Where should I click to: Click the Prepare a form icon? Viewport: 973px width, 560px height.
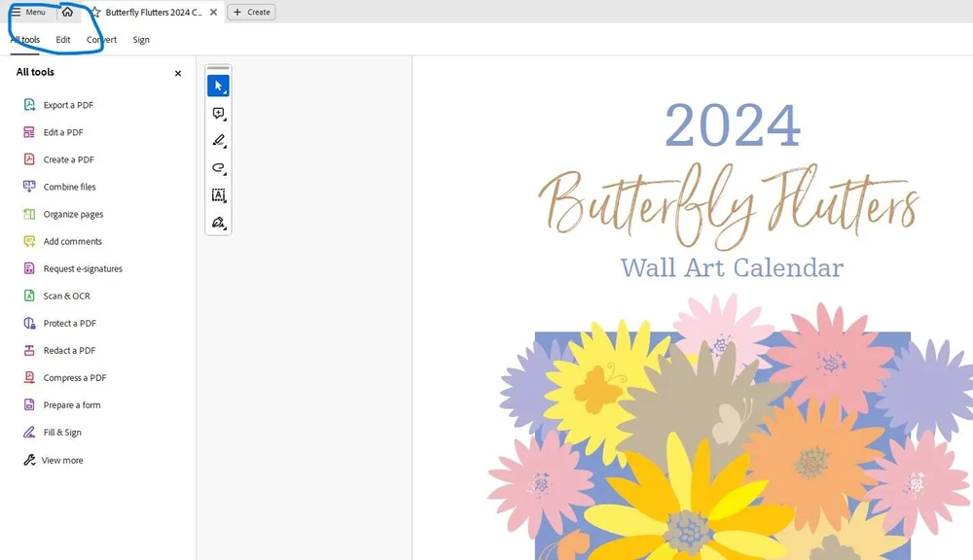coord(29,405)
